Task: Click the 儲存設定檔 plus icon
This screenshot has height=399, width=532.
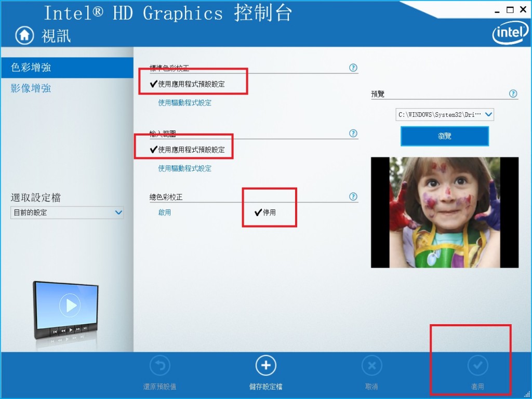Action: pyautogui.click(x=265, y=365)
